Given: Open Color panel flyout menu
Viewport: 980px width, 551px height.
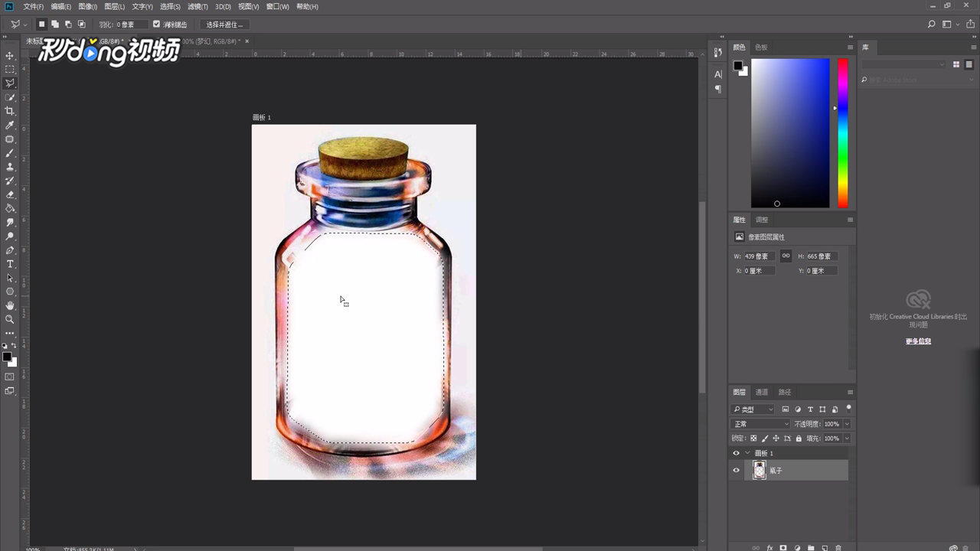Looking at the screenshot, I should pos(850,47).
